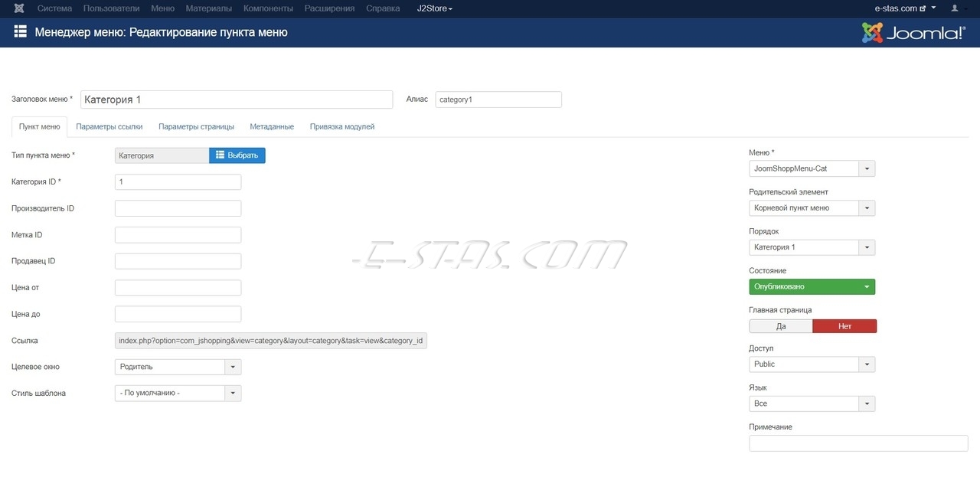Open the e-stas.com site link
This screenshot has width=980, height=500.
pos(900,8)
